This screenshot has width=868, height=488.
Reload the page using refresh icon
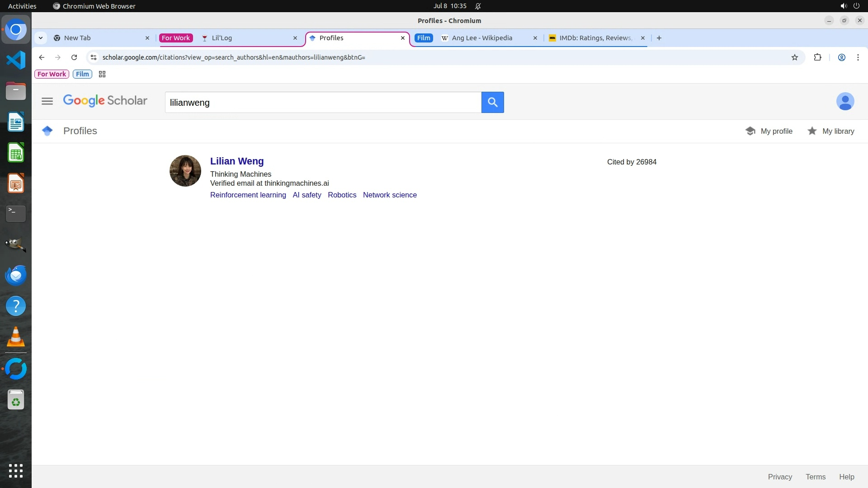pos(74,57)
